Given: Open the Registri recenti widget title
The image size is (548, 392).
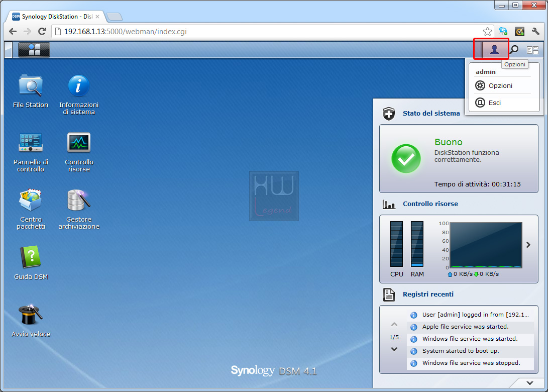Looking at the screenshot, I should [x=428, y=295].
